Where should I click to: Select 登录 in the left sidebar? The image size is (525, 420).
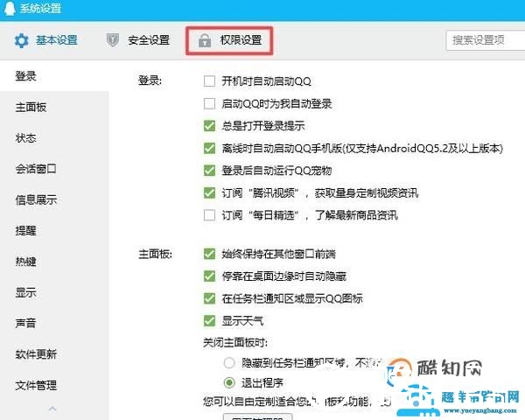pyautogui.click(x=25, y=76)
